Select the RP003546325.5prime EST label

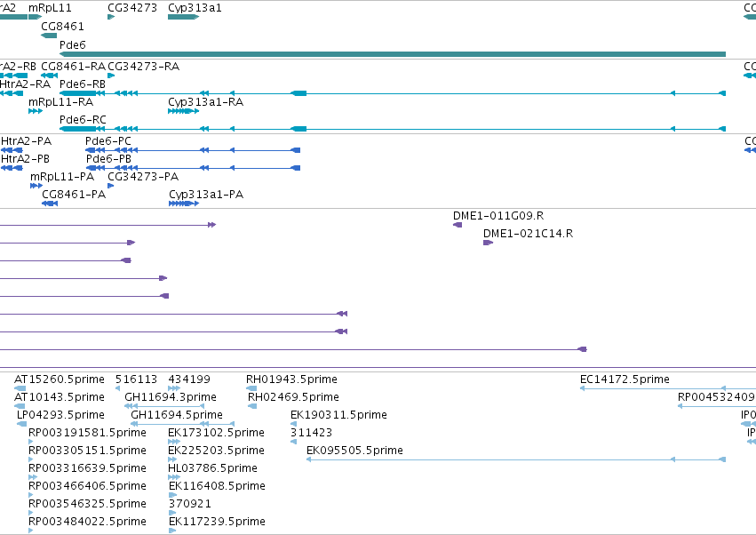coord(87,505)
